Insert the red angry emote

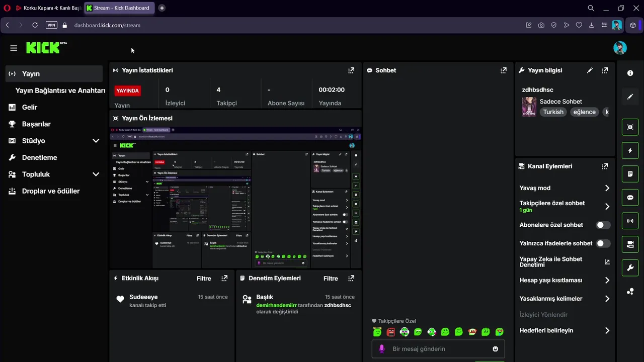click(x=391, y=332)
